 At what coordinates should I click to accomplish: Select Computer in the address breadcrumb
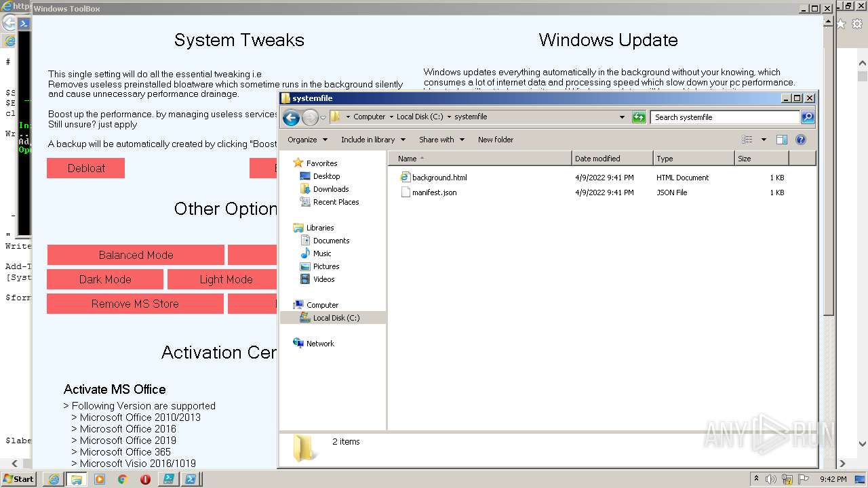coord(369,117)
